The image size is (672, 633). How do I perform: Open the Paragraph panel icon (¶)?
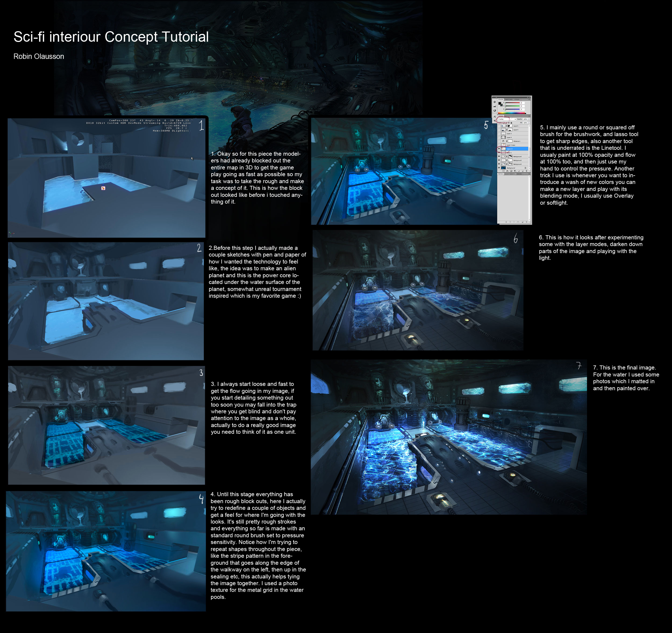pyautogui.click(x=495, y=121)
